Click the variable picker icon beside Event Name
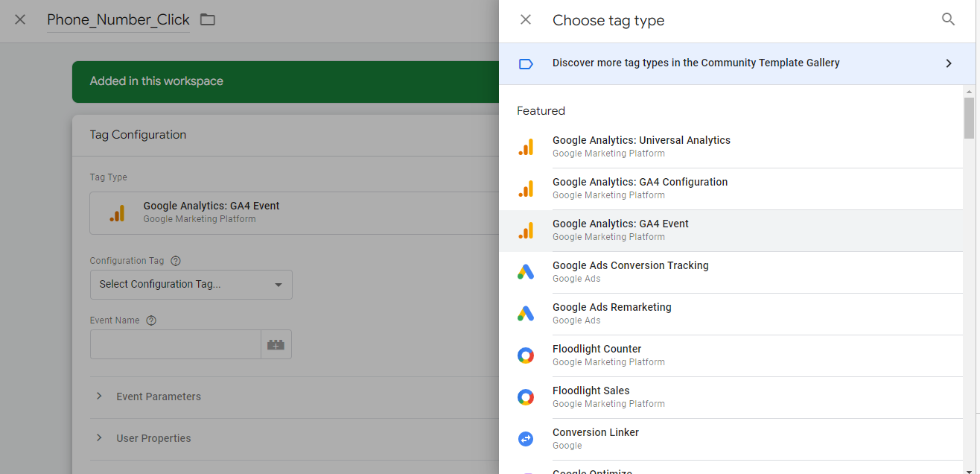The image size is (980, 474). coord(276,344)
